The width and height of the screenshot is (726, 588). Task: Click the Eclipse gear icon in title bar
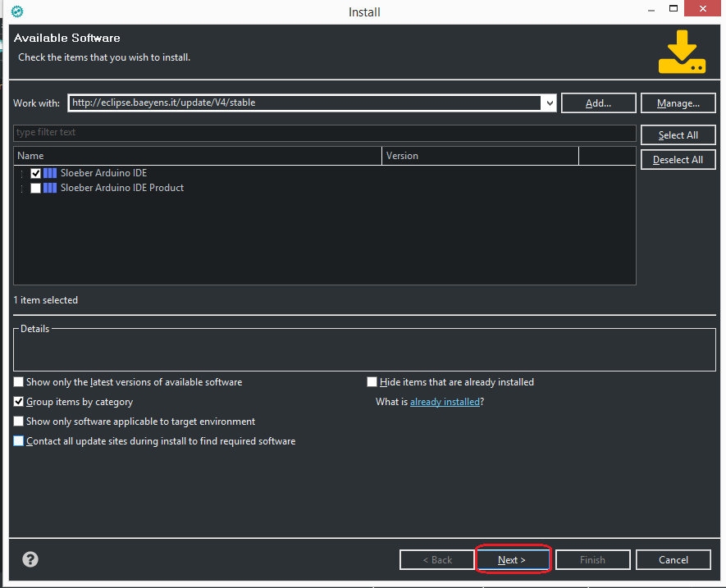(x=17, y=11)
